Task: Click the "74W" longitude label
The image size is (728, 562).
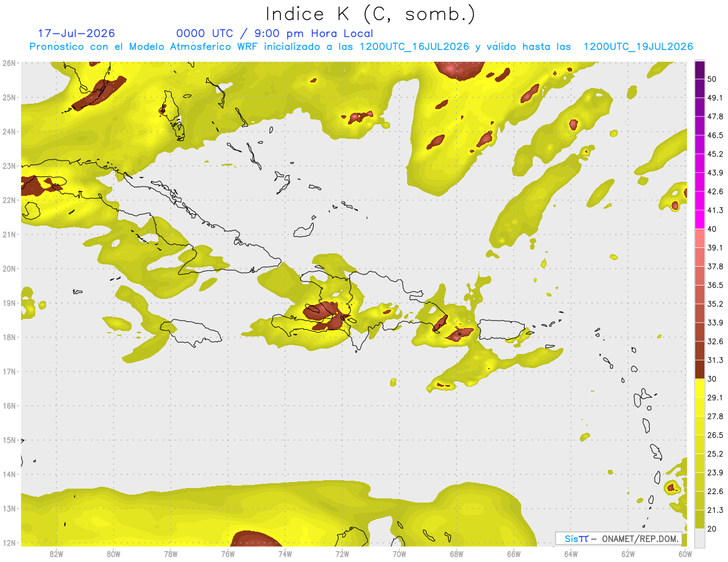Action: click(285, 554)
